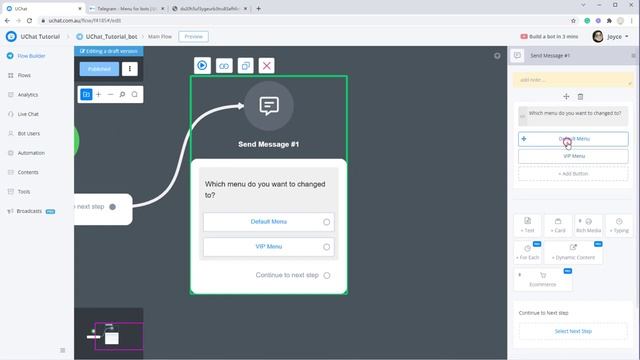Click VIP Menu button's connector circle

(327, 247)
